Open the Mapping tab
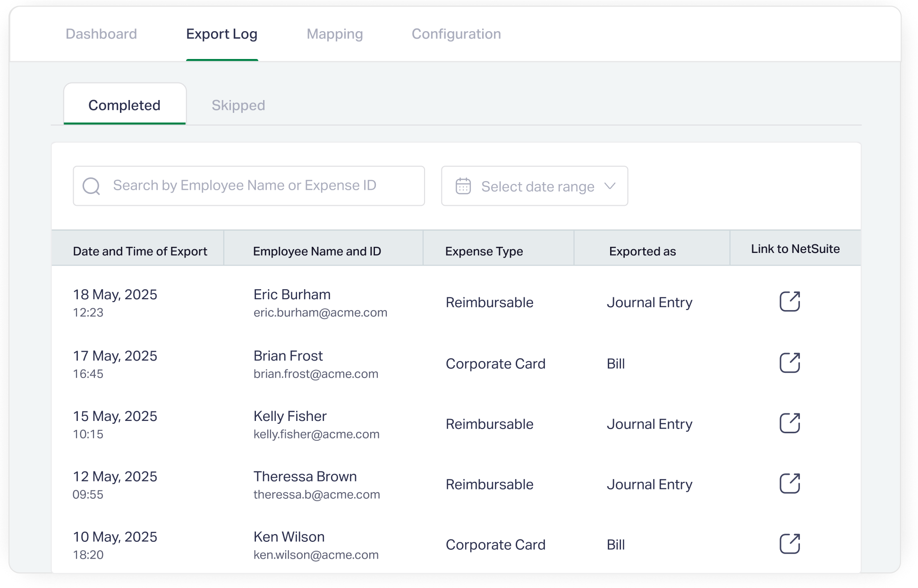Image resolution: width=918 pixels, height=588 pixels. pyautogui.click(x=335, y=34)
